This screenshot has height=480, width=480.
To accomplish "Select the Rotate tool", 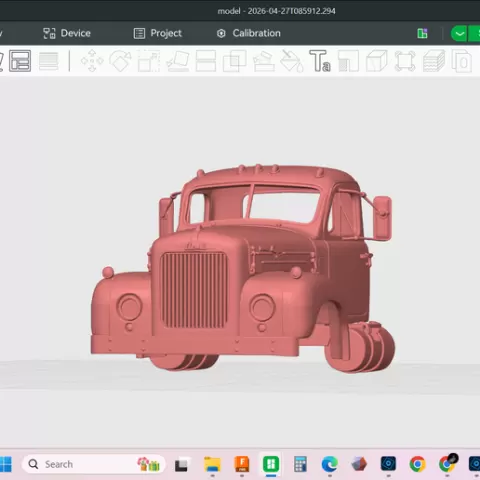I will [x=121, y=61].
